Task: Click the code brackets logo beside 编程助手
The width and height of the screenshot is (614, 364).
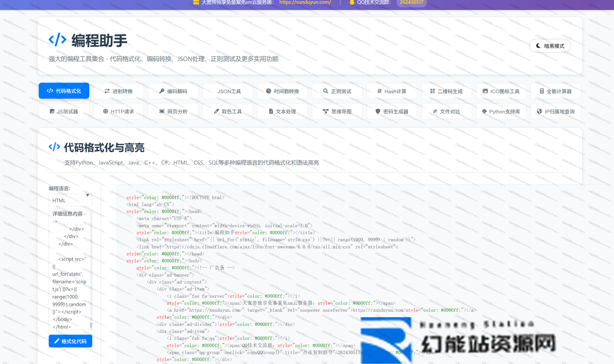Action: tap(57, 40)
